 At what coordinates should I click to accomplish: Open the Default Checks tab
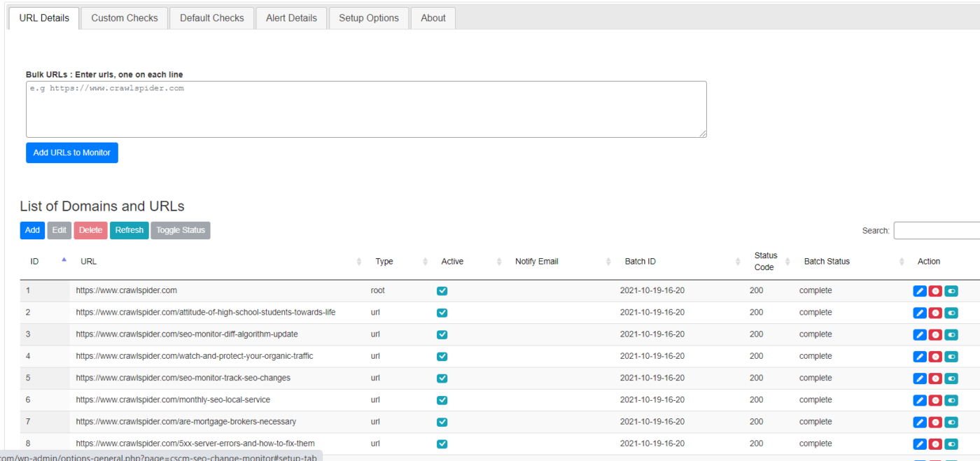point(212,18)
